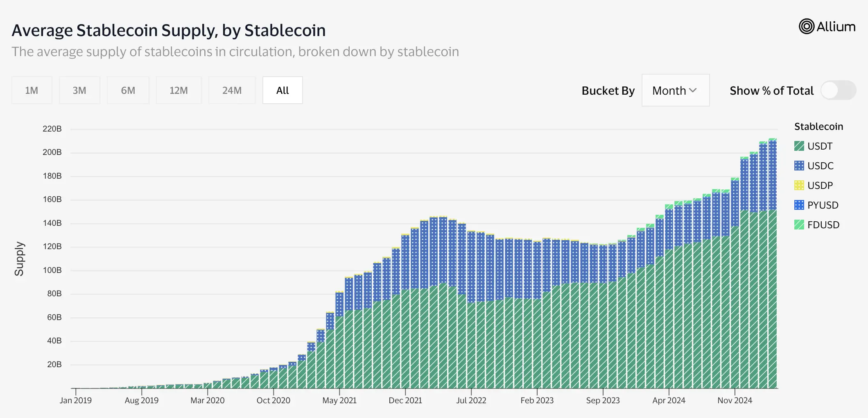This screenshot has height=418, width=868.
Task: Click the USDT legend label
Action: (820, 146)
